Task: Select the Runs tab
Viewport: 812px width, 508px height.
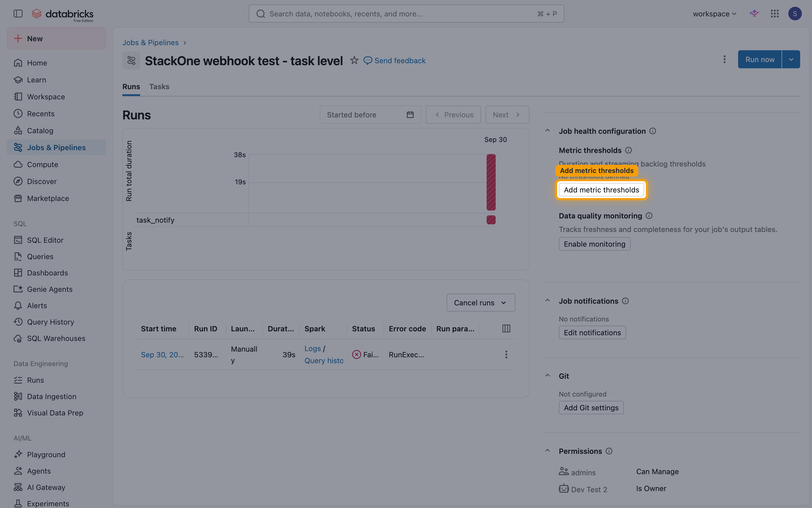Action: tap(131, 87)
